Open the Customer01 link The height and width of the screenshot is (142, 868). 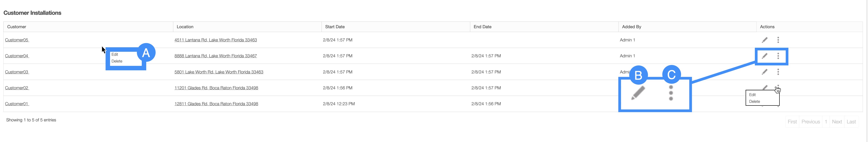(17, 104)
